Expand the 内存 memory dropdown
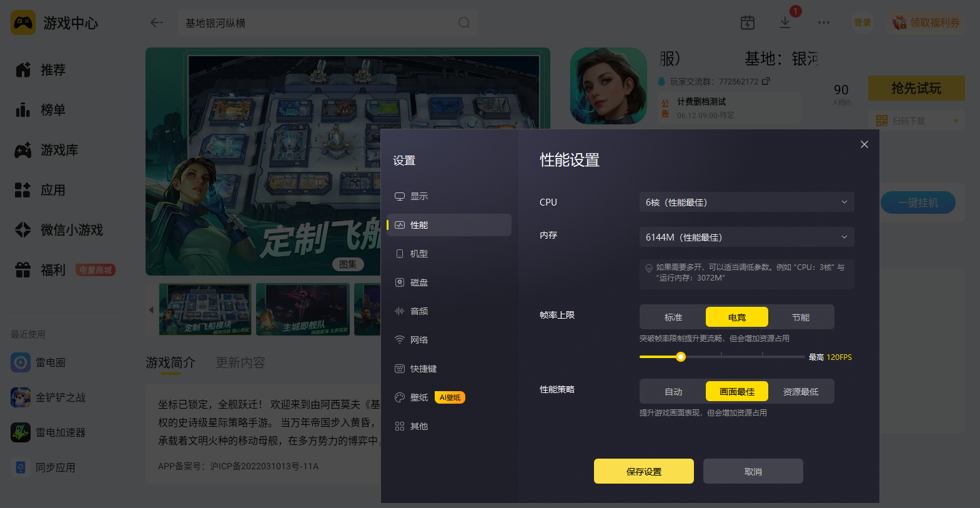 747,237
